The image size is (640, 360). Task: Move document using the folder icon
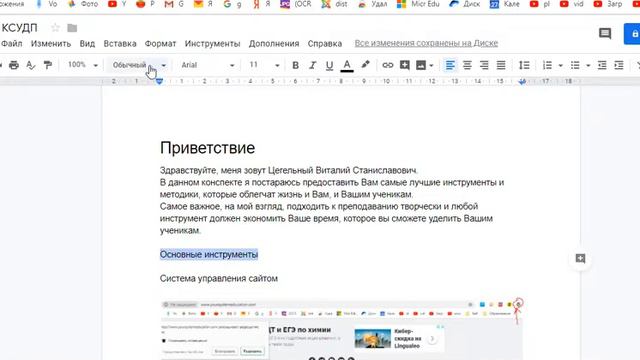[72, 28]
